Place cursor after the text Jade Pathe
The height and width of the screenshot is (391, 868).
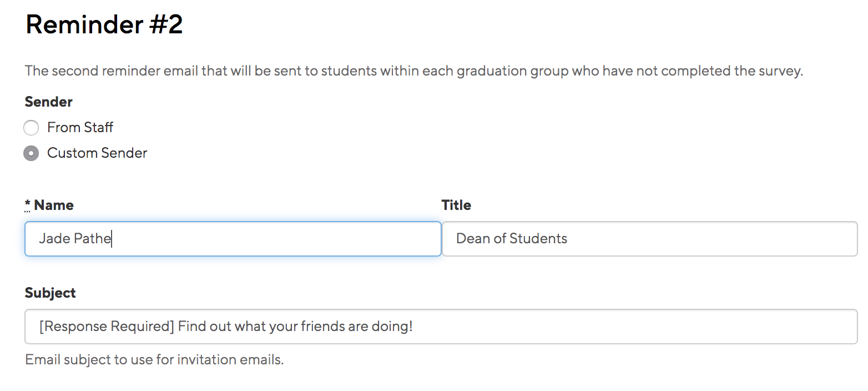point(112,239)
